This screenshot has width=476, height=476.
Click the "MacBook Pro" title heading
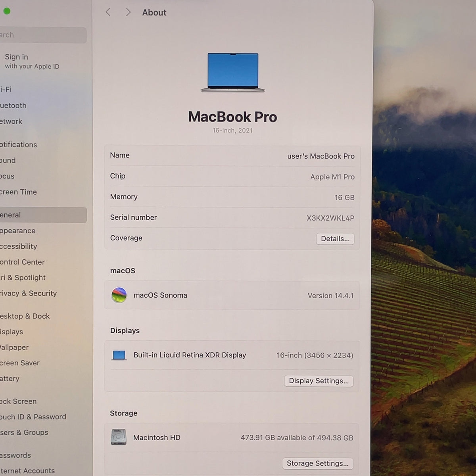232,117
